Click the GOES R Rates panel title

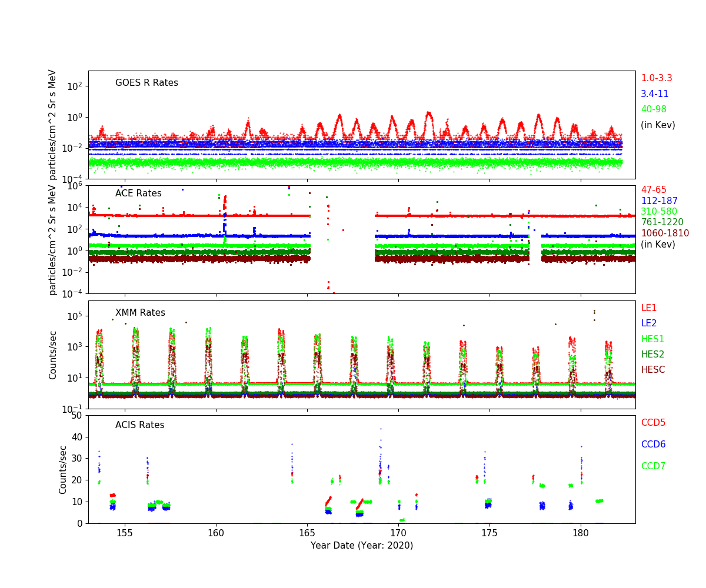146,83
